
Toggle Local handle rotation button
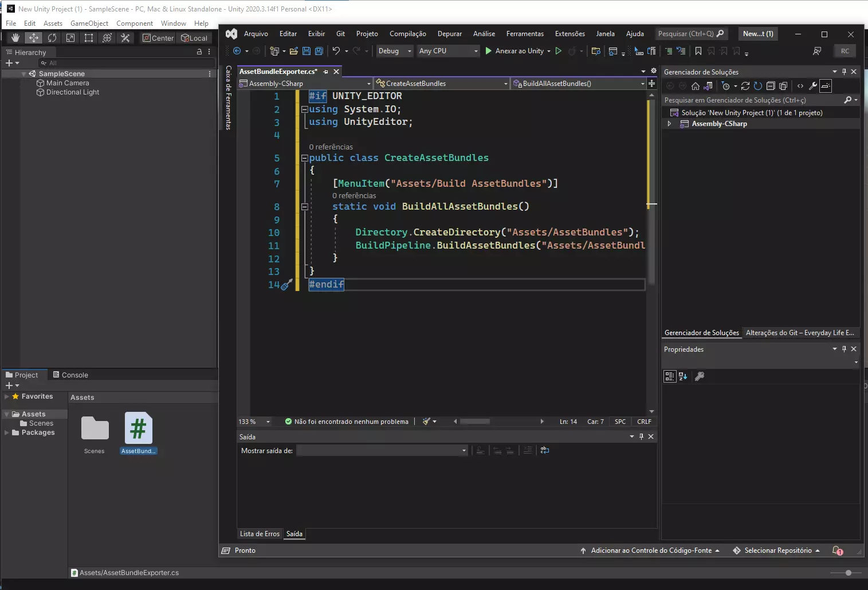(x=194, y=38)
